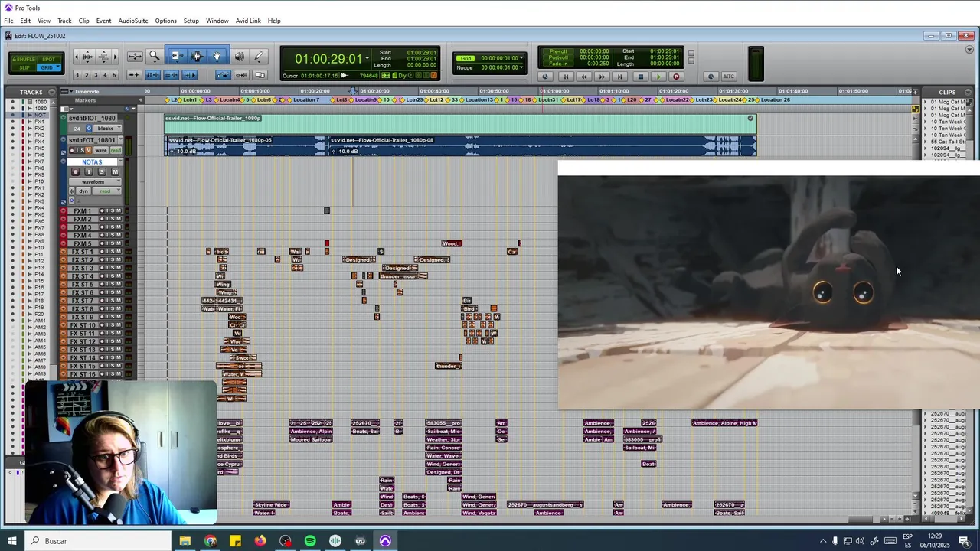Select the Trim tool

(x=176, y=57)
